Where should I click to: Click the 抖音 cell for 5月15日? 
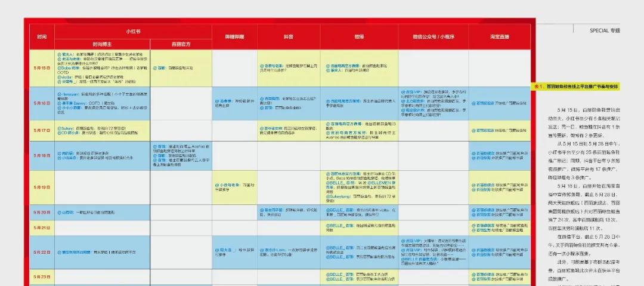coord(289,68)
